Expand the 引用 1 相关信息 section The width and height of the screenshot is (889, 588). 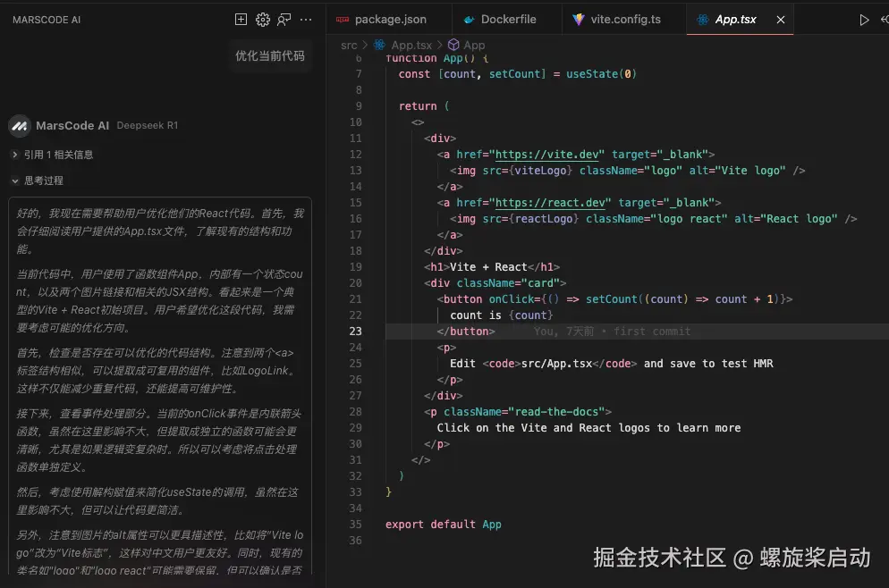pyautogui.click(x=56, y=153)
